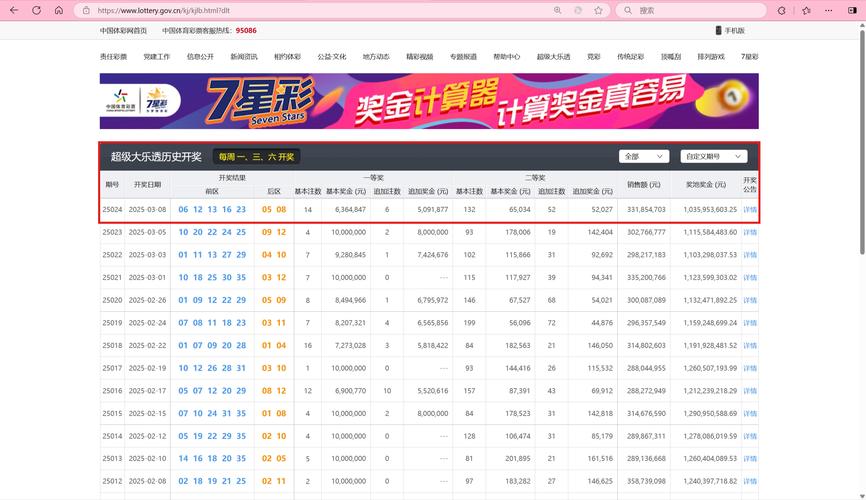
Task: Select the date cell 2025-03-08
Action: pyautogui.click(x=147, y=209)
